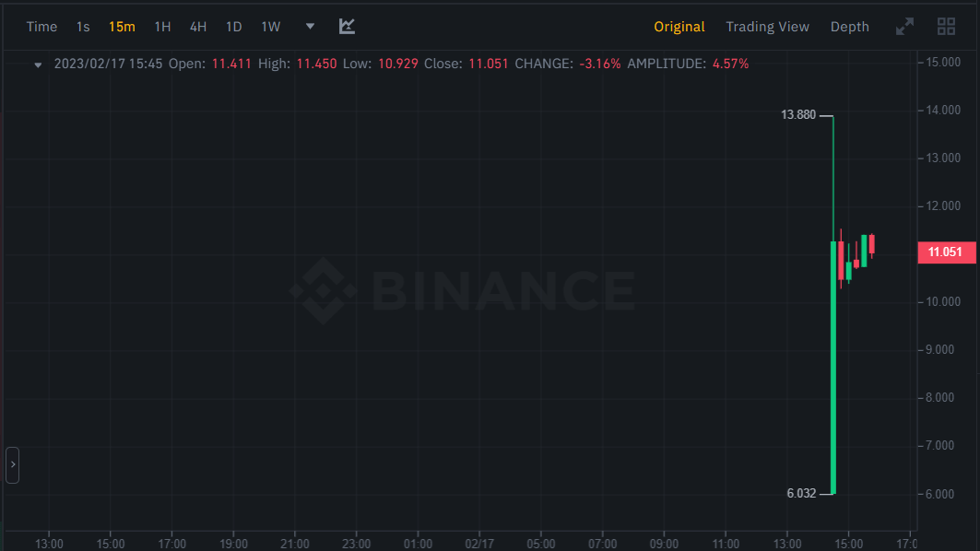
Task: Click the AMPLITUDE 4.57% value
Action: pyautogui.click(x=731, y=64)
